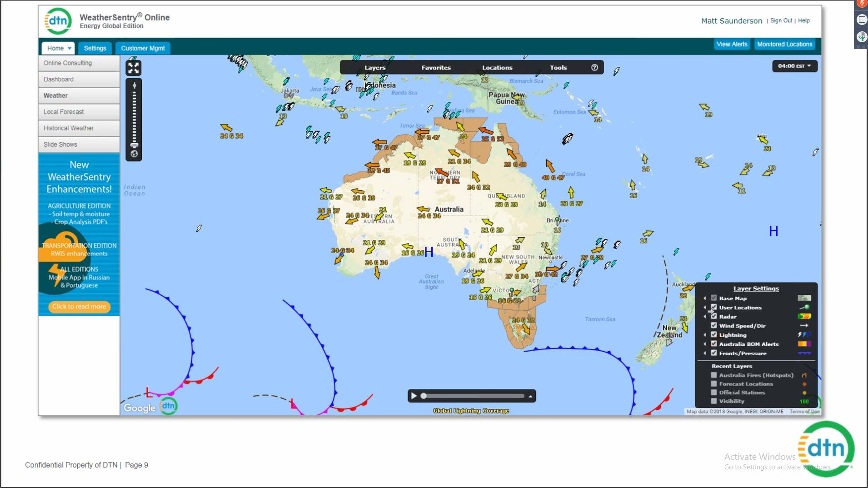Expand Australia BOM Alerts options arrow
868x488 pixels.
click(x=705, y=344)
